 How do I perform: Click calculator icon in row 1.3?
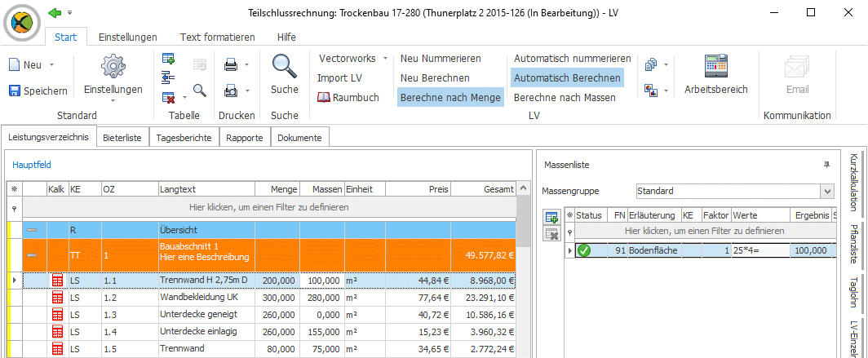coord(58,314)
